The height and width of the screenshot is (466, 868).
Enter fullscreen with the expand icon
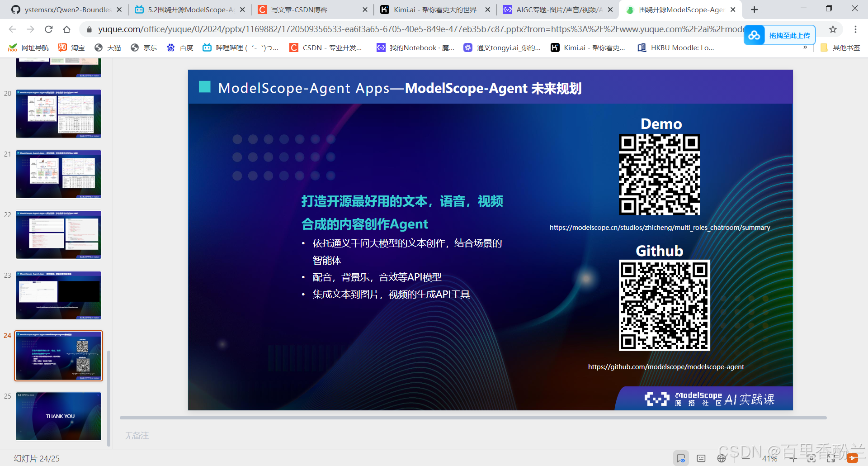(x=831, y=458)
